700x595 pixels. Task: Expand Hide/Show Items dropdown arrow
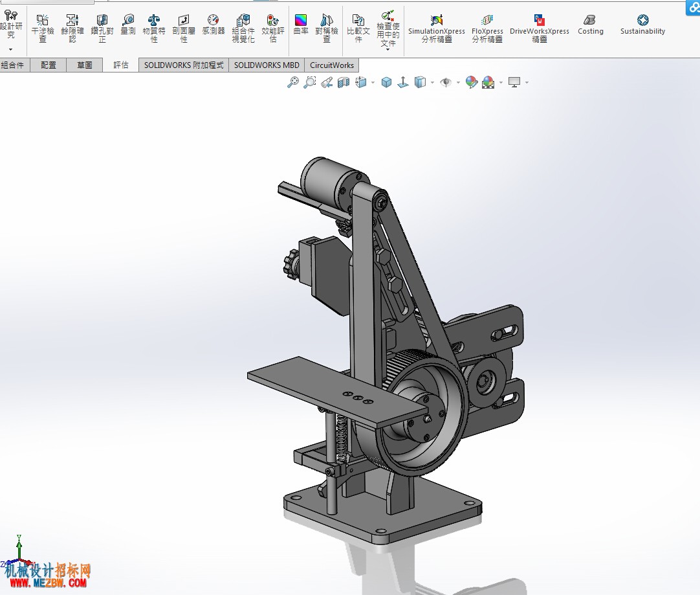(x=458, y=83)
